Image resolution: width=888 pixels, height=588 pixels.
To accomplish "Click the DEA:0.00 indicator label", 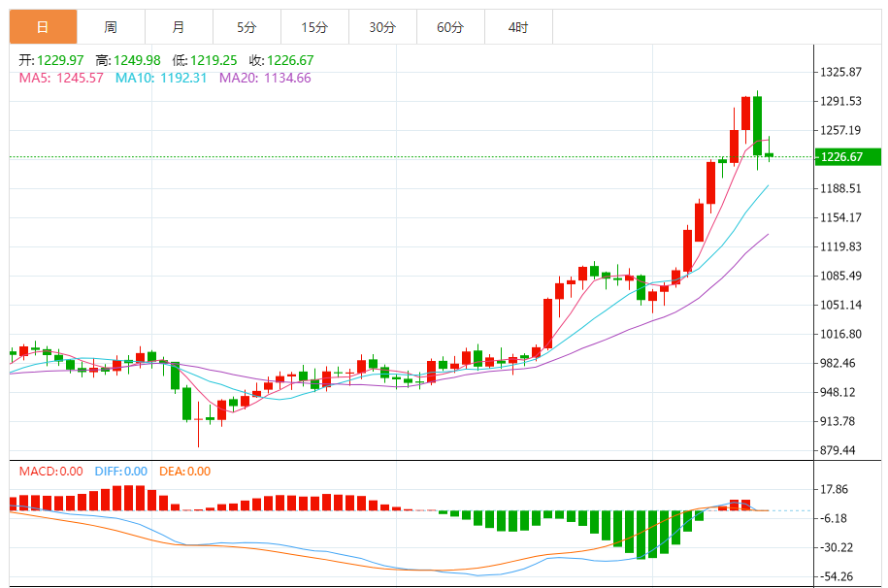I will pyautogui.click(x=184, y=472).
